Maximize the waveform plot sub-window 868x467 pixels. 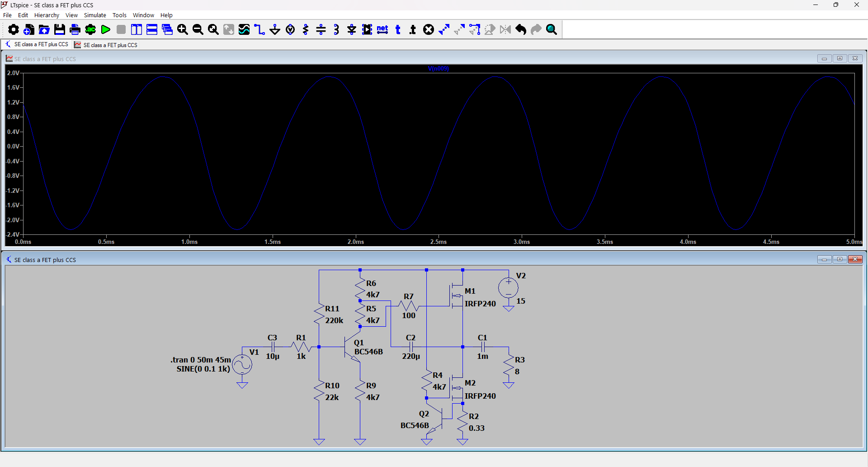pyautogui.click(x=840, y=58)
